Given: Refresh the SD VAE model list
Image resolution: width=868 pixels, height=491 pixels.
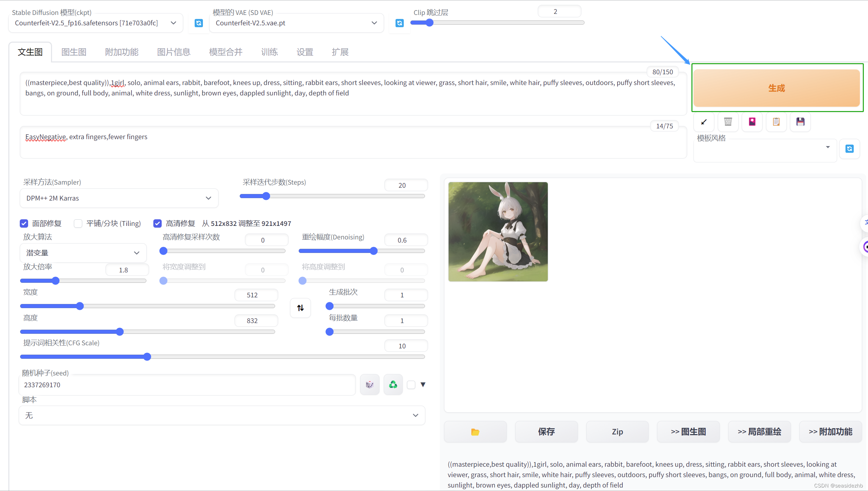Looking at the screenshot, I should (399, 23).
